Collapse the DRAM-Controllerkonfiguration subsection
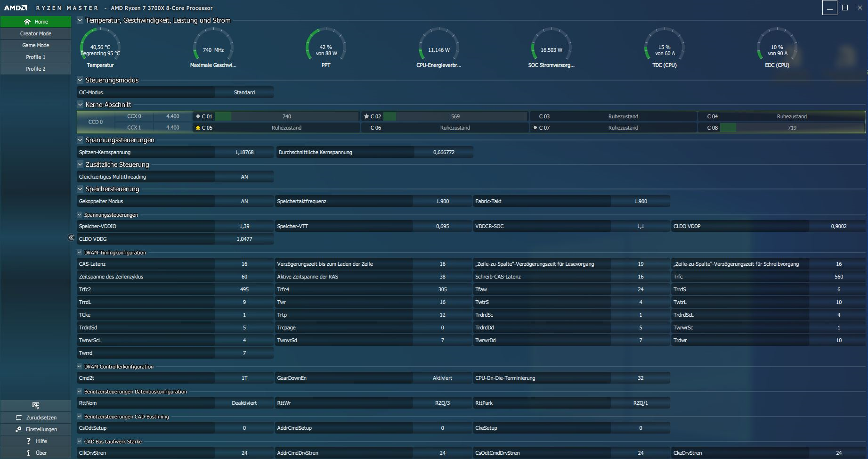 [x=80, y=367]
